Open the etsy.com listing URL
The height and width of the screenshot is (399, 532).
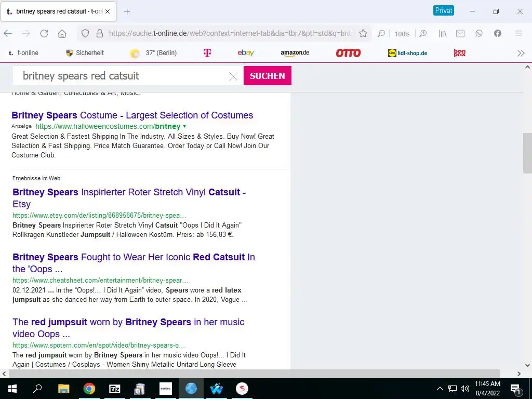(x=99, y=216)
